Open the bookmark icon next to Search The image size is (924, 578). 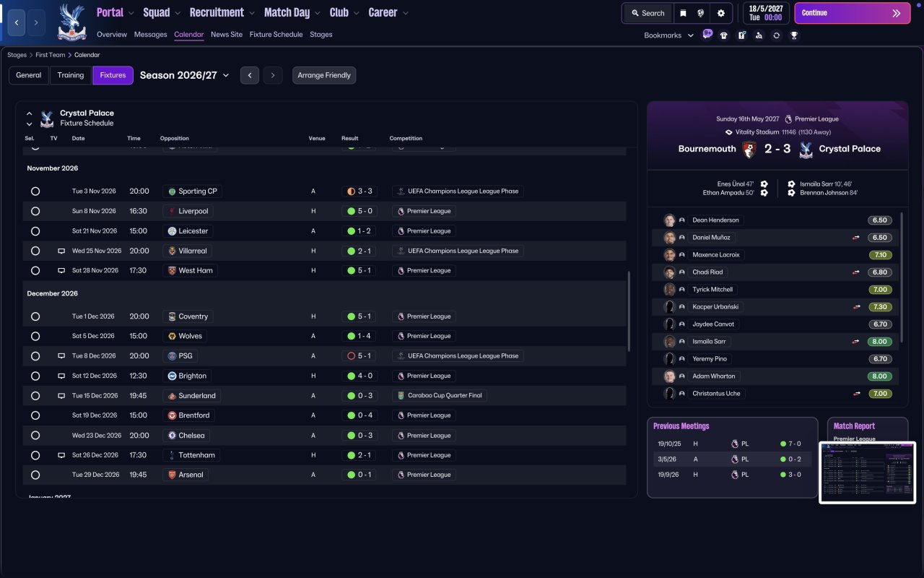tap(683, 13)
